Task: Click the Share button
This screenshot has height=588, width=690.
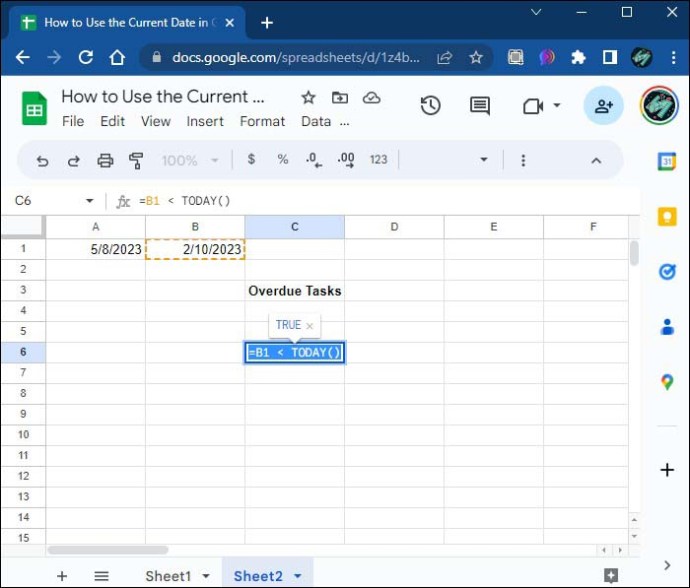Action: click(603, 106)
